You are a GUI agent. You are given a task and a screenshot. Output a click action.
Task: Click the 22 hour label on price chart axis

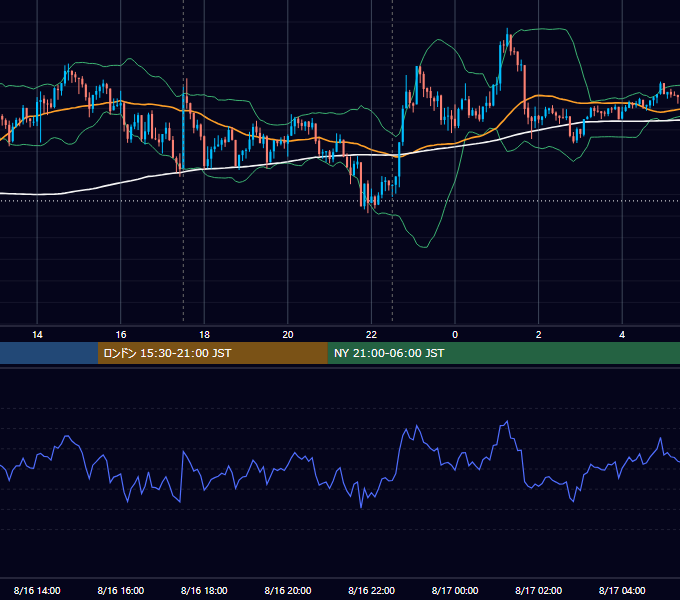pos(371,335)
